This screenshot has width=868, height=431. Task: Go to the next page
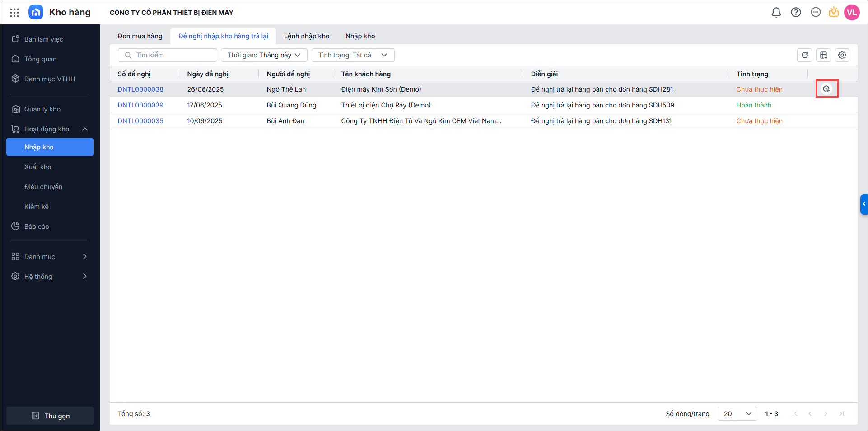(826, 414)
